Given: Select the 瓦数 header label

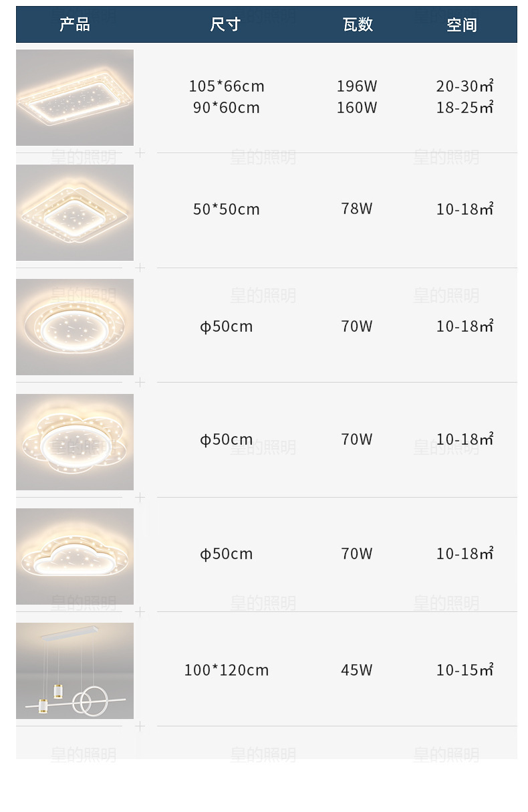Looking at the screenshot, I should [x=358, y=25].
